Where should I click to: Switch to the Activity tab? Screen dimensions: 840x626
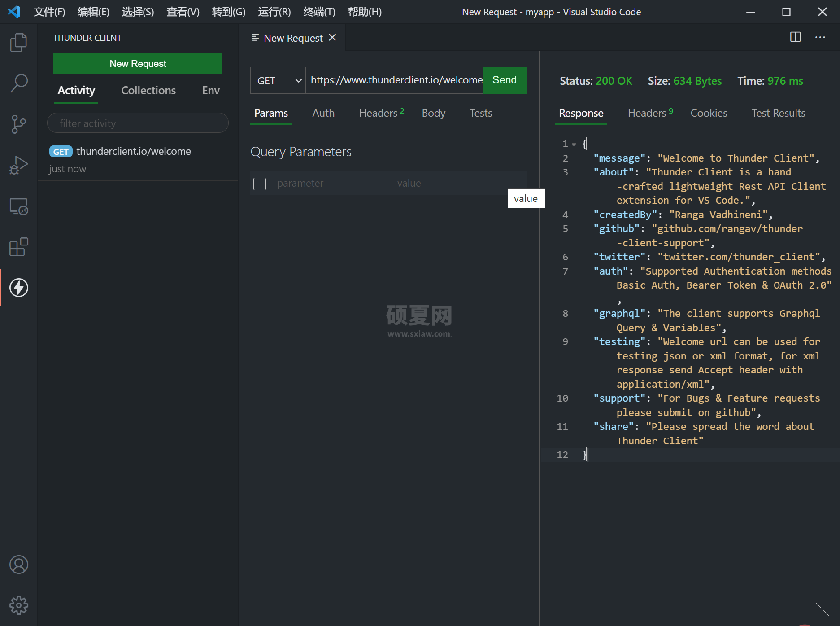click(x=76, y=91)
